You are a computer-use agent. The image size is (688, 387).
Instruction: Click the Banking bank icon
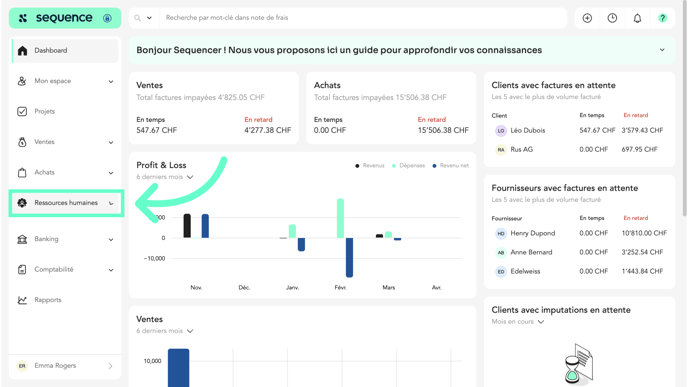[22, 239]
